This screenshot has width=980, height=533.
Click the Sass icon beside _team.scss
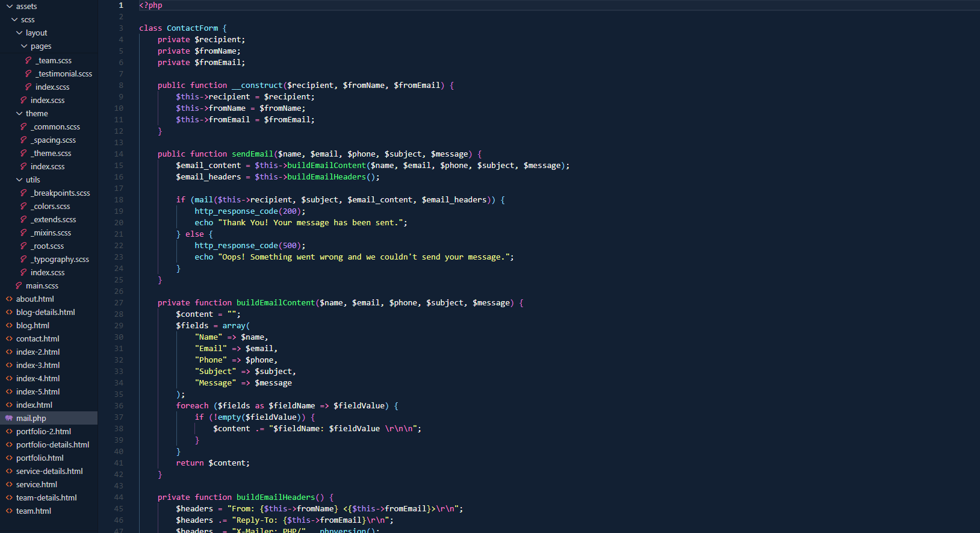[28, 60]
